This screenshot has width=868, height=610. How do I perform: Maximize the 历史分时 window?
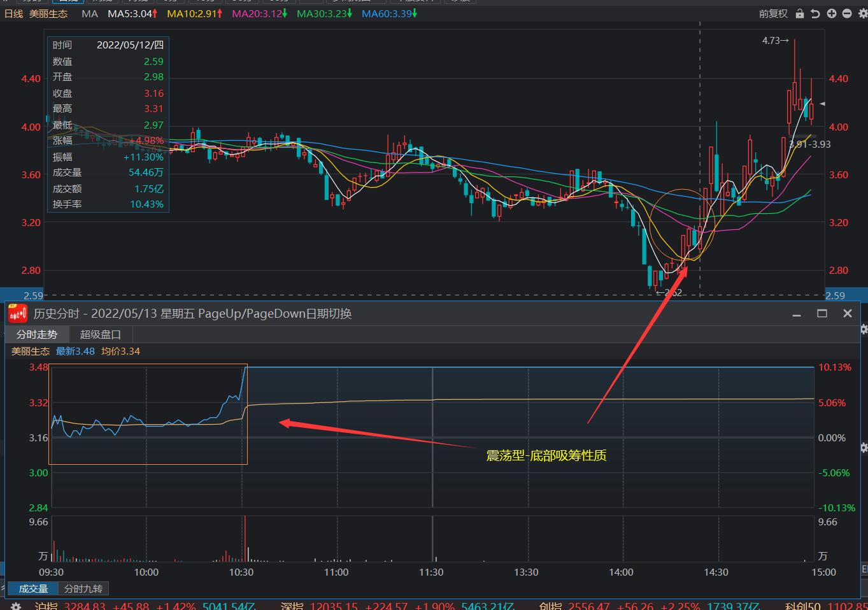(822, 313)
